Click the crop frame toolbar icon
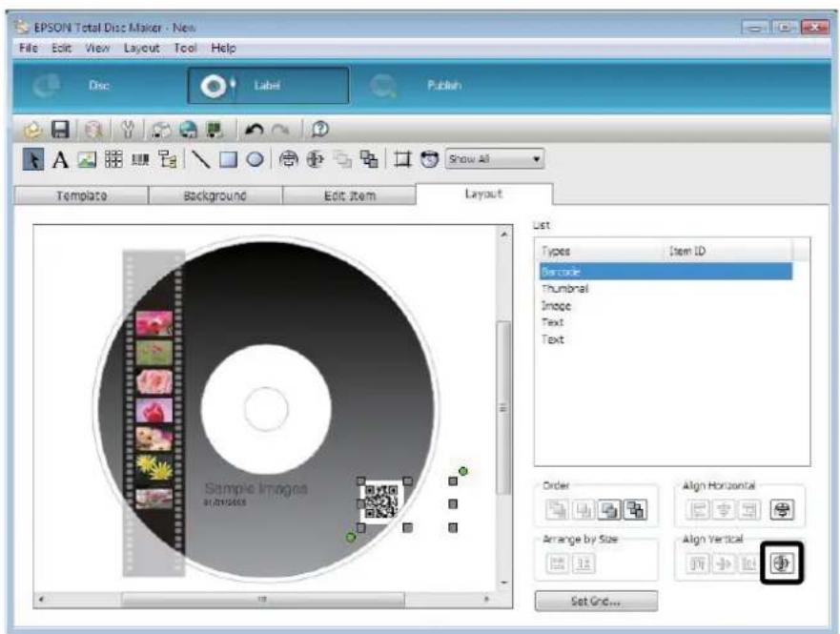Viewport: 840px width, 634px height. click(402, 159)
